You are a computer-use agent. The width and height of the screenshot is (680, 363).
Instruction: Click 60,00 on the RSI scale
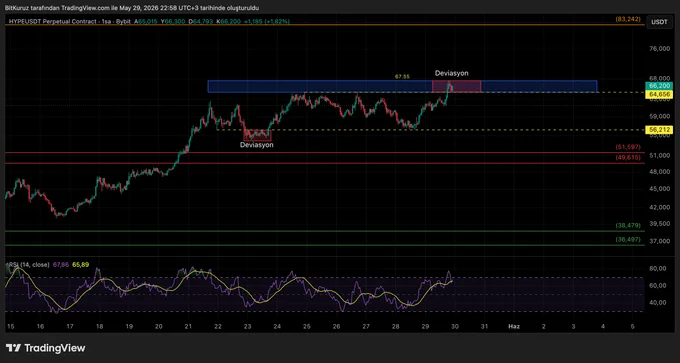tap(657, 285)
